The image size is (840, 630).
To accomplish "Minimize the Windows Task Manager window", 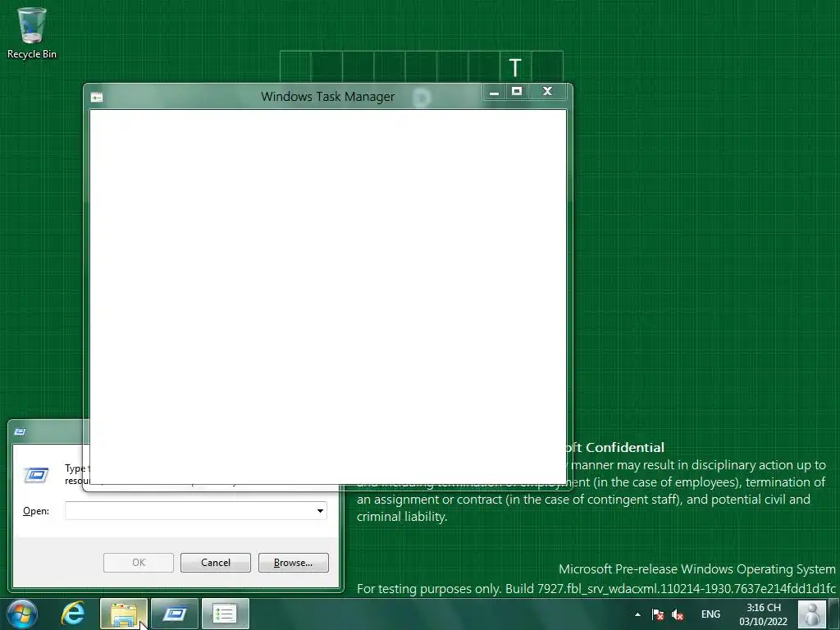I will click(x=494, y=92).
